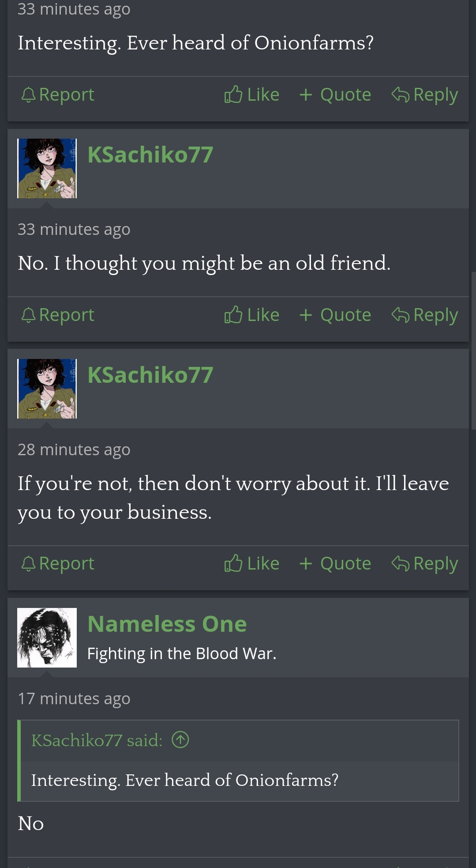Click bell icon on 'your business' post

tap(28, 563)
